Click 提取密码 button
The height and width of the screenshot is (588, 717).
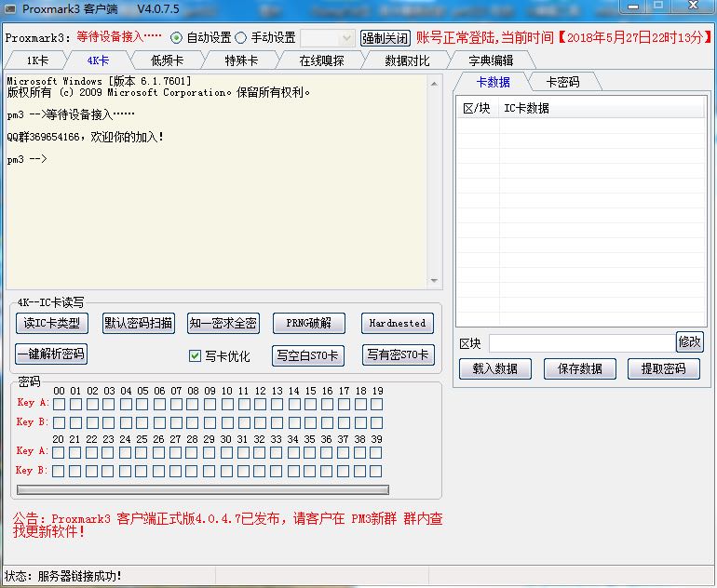click(664, 368)
